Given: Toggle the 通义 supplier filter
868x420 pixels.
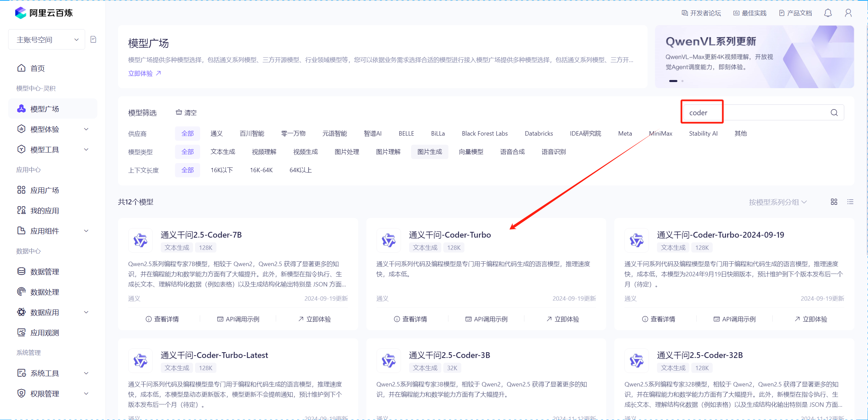Looking at the screenshot, I should pos(217,133).
